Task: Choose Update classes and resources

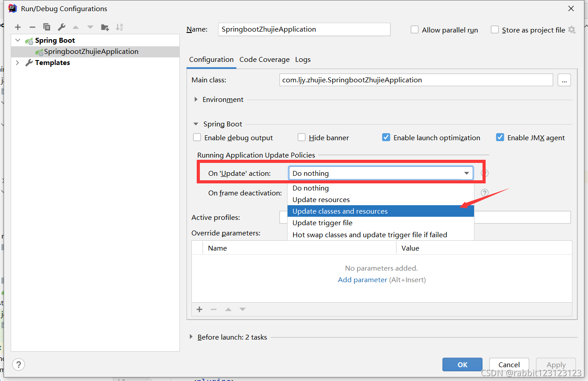Action: click(x=381, y=211)
